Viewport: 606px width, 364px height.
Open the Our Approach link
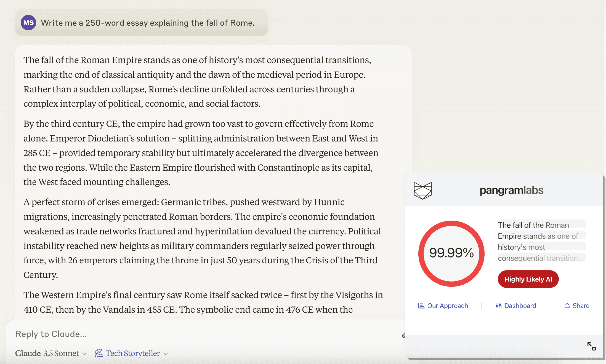tap(447, 306)
